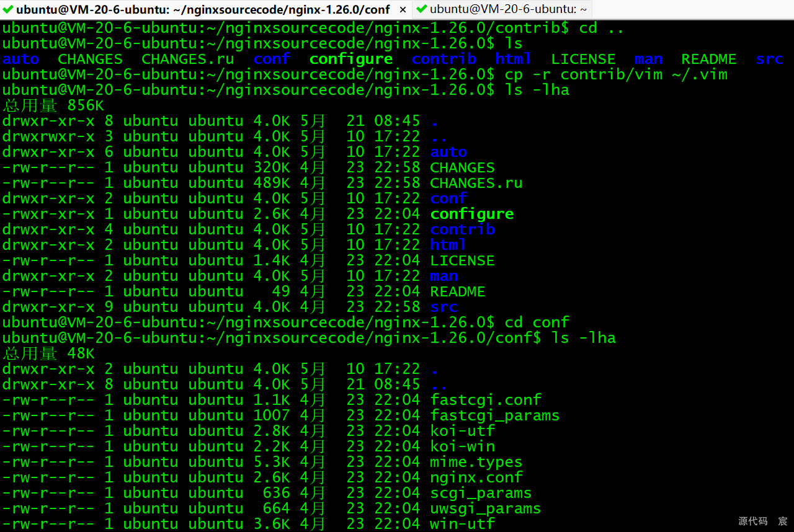Click the 总用量 48K total line

pyautogui.click(x=49, y=353)
